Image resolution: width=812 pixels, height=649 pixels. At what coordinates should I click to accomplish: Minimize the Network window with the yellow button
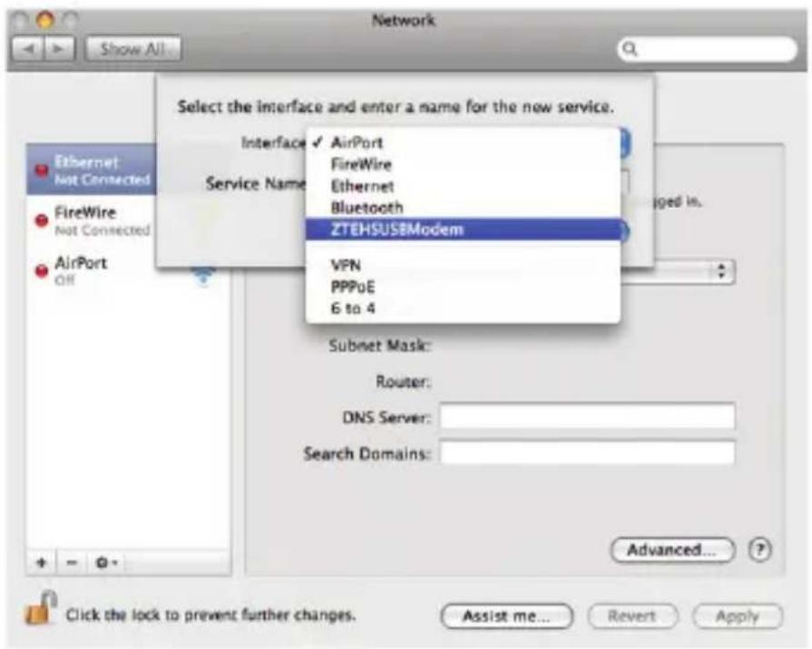(44, 20)
